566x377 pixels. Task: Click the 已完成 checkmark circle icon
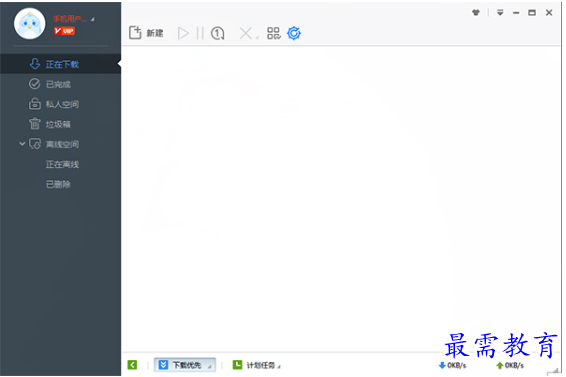coord(35,84)
